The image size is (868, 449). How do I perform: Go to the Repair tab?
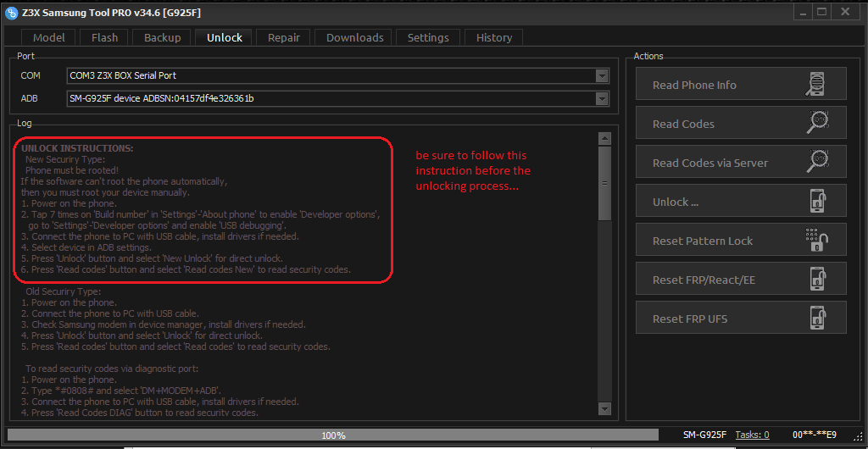pos(284,37)
